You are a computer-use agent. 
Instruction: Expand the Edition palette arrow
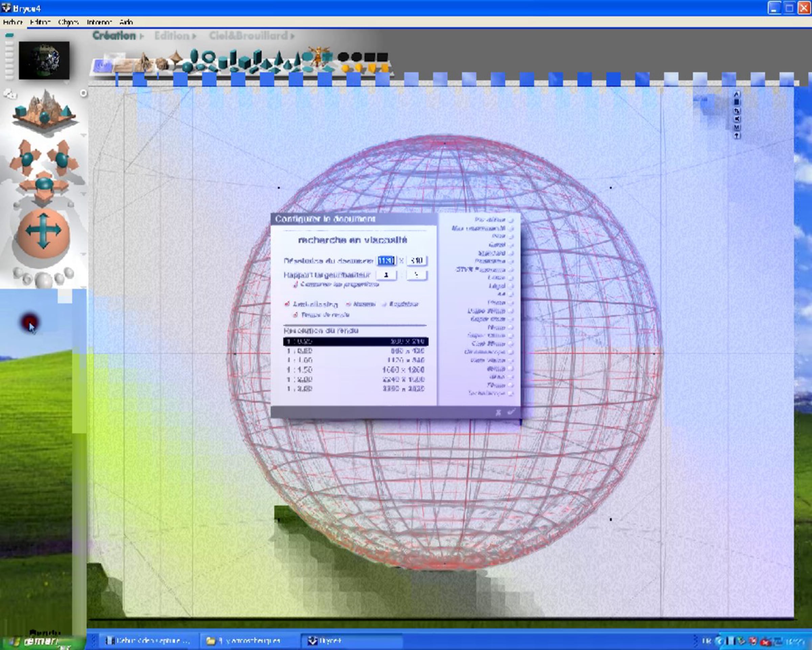click(x=194, y=37)
